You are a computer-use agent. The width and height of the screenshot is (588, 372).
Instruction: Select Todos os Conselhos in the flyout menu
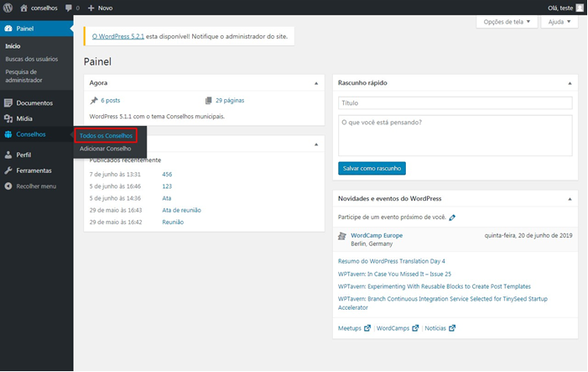(x=106, y=135)
